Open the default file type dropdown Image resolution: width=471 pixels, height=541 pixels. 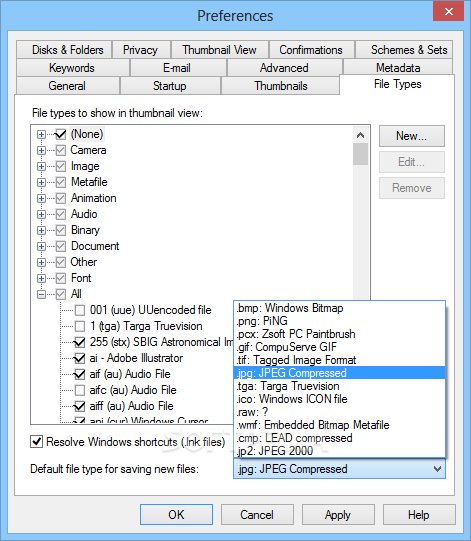[x=340, y=469]
